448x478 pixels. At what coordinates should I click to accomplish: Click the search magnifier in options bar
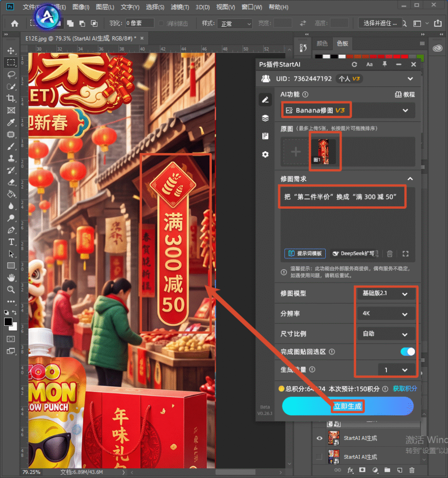[405, 23]
